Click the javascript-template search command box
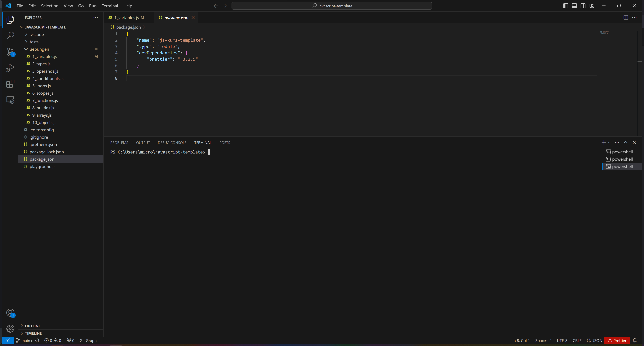Image resolution: width=644 pixels, height=346 pixels. (331, 6)
